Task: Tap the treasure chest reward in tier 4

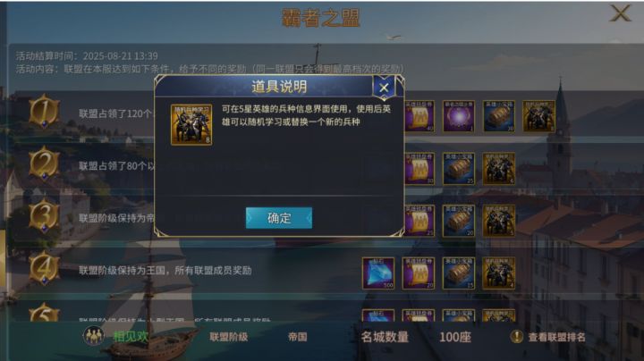Action: (459, 273)
